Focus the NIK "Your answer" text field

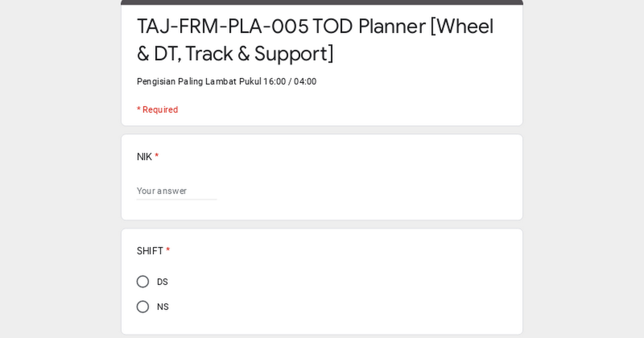(x=177, y=191)
